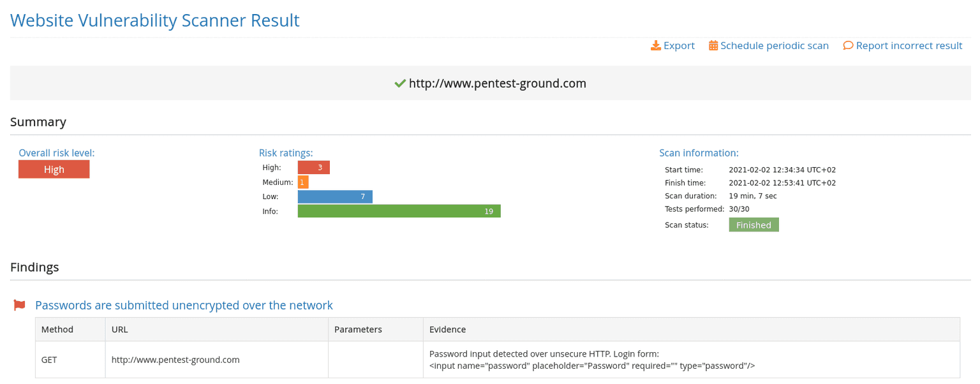Expand the Scan information section

pos(699,152)
